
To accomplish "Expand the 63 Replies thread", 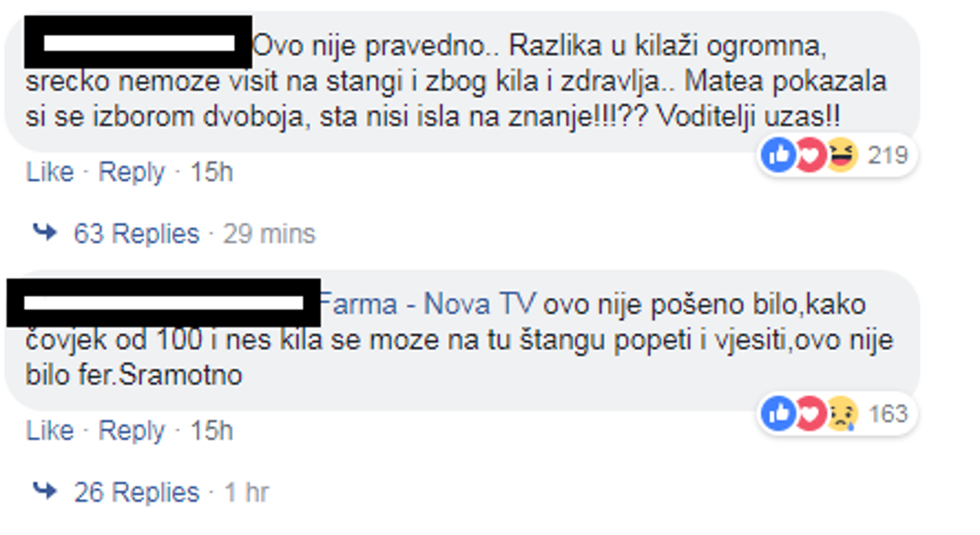I will (x=136, y=234).
